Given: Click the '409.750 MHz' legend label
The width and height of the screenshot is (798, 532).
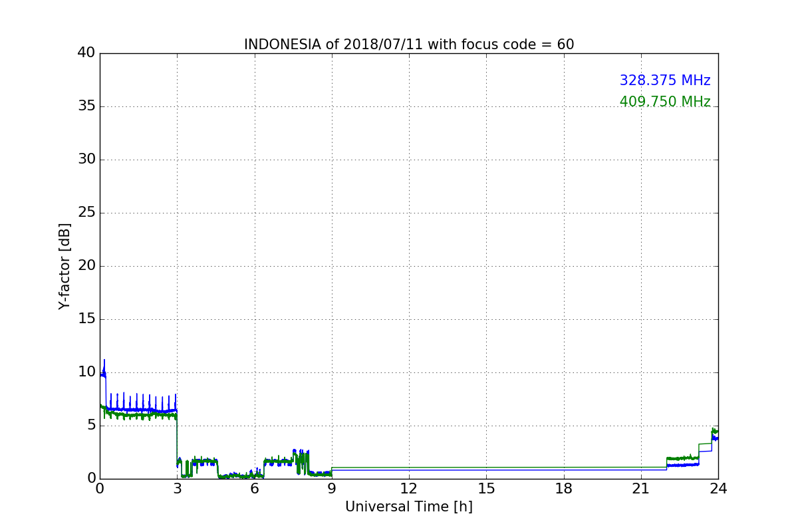Looking at the screenshot, I should [665, 102].
